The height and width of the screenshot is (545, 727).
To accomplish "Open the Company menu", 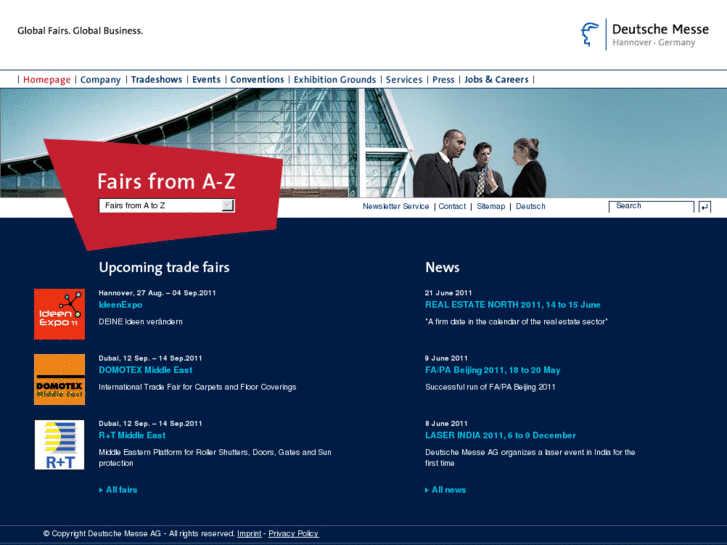I will click(101, 80).
